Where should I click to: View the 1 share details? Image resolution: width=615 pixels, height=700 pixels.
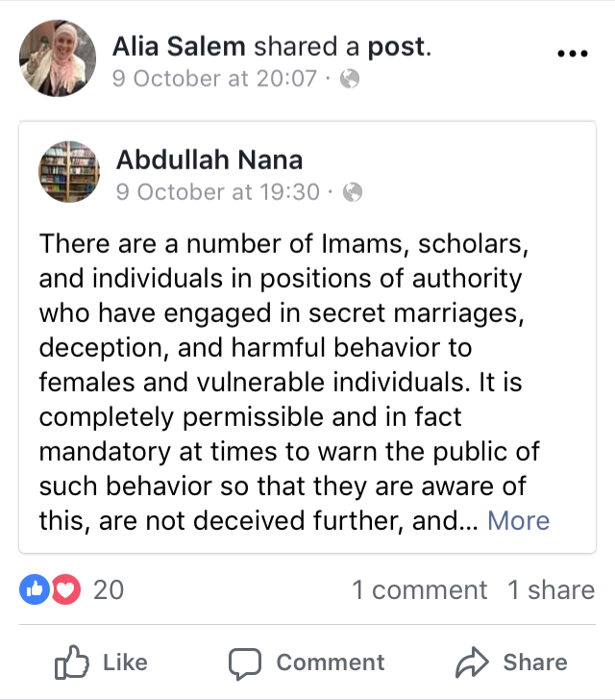click(x=552, y=590)
